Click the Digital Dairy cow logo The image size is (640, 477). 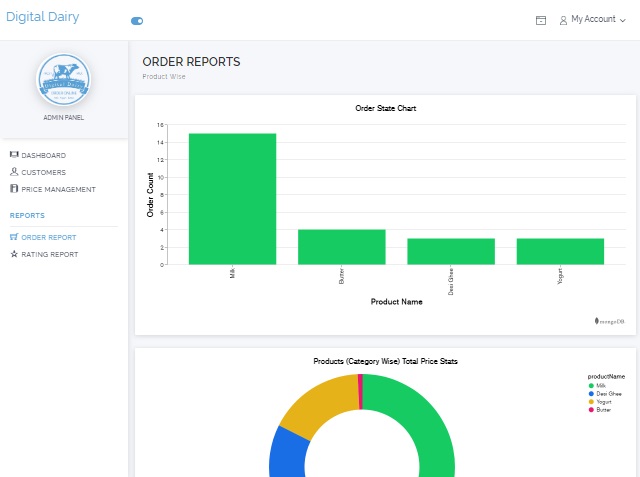(x=63, y=80)
